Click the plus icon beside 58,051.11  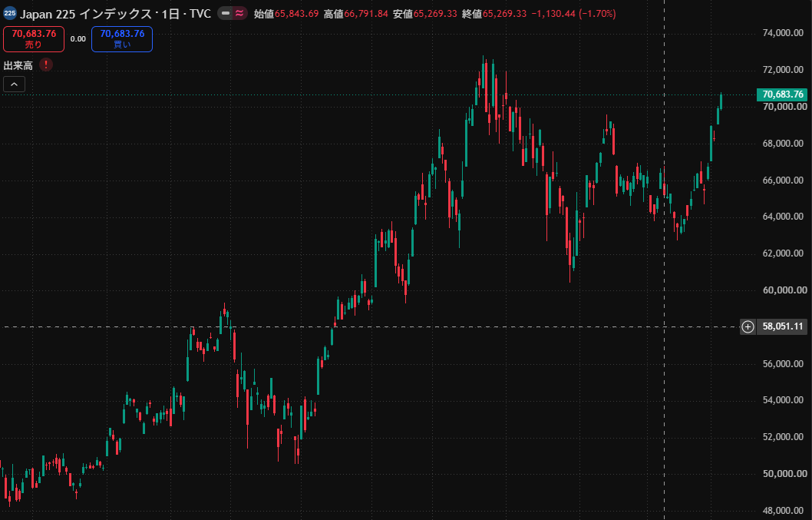748,326
